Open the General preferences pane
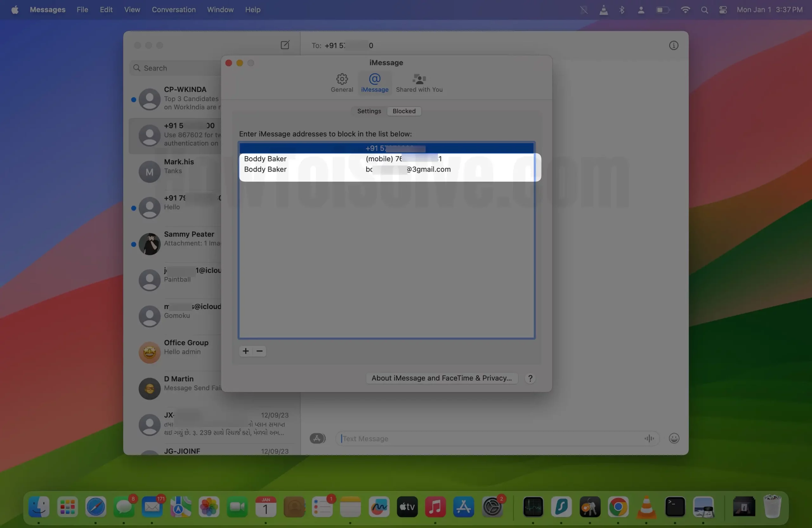This screenshot has width=812, height=528. (x=342, y=82)
